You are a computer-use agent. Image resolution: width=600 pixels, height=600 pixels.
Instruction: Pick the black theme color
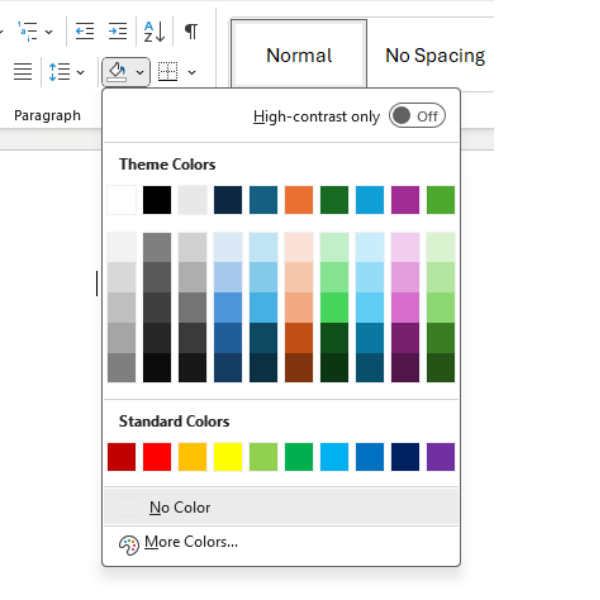click(x=157, y=200)
